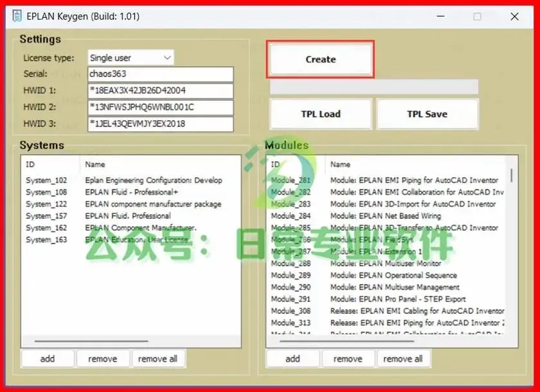Image resolution: width=540 pixels, height=392 pixels.
Task: Select System_108 in the Systems list
Action: [46, 192]
